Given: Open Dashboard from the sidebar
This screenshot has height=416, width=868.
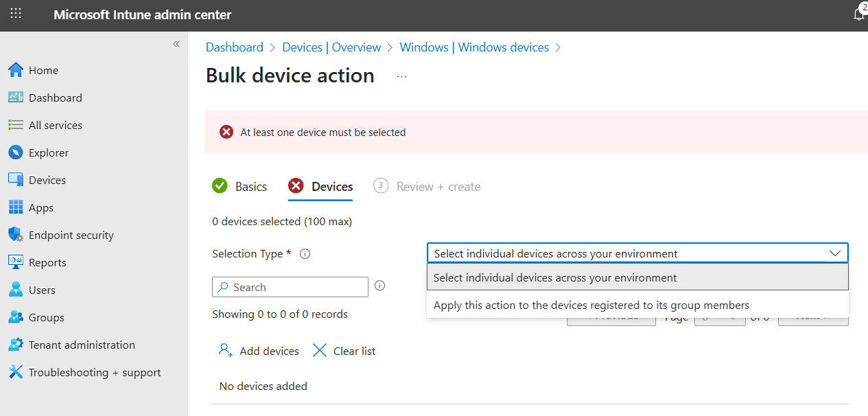Looking at the screenshot, I should coord(55,97).
